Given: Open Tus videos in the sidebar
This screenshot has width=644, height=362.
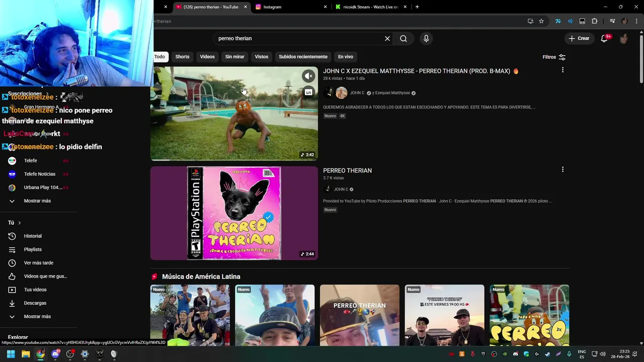Looking at the screenshot, I should point(35,290).
